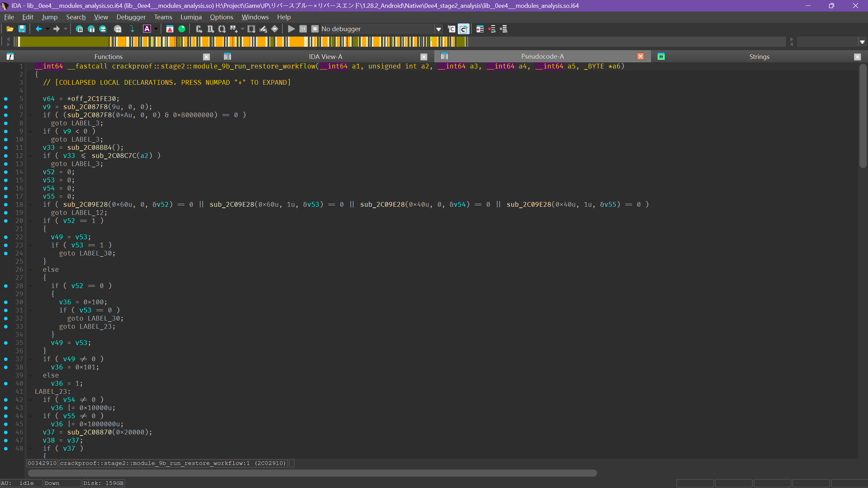868x488 pixels.
Task: Jump forward with the right arrow
Action: (x=56, y=29)
